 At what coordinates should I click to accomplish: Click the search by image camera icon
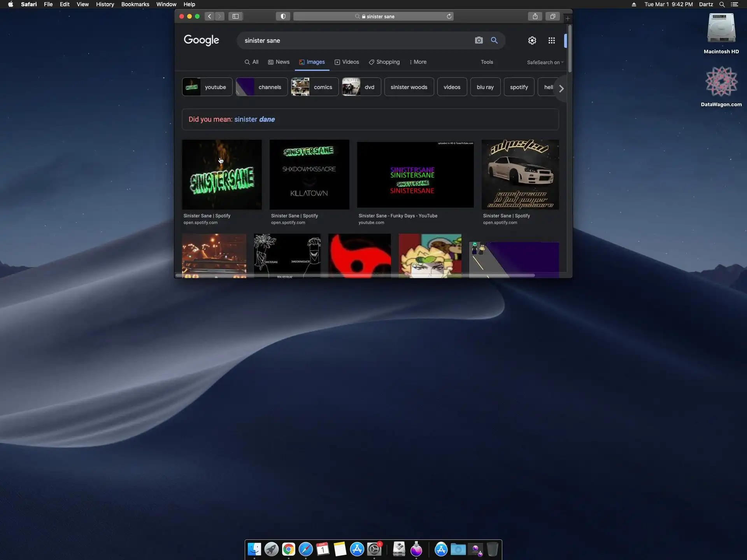pos(479,40)
